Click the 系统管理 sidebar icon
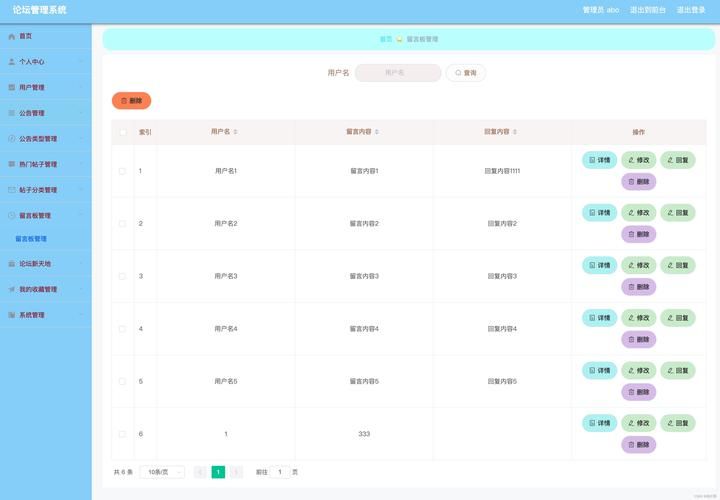 12,315
